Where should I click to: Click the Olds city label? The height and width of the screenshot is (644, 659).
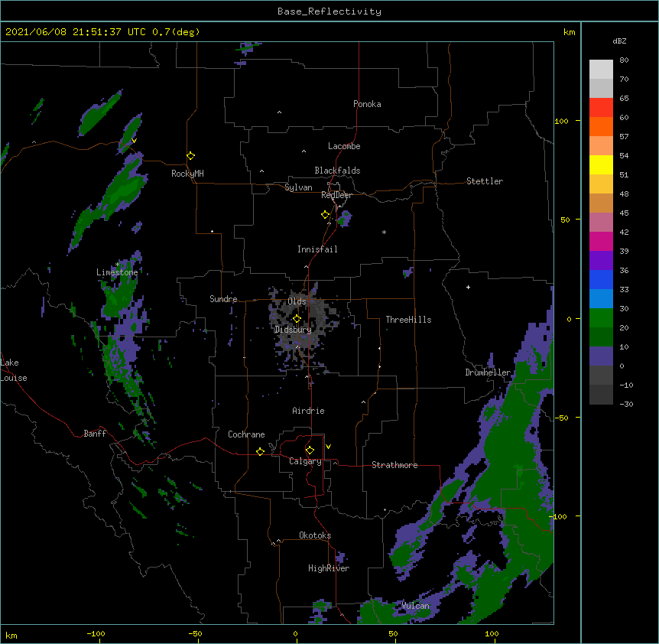(297, 301)
